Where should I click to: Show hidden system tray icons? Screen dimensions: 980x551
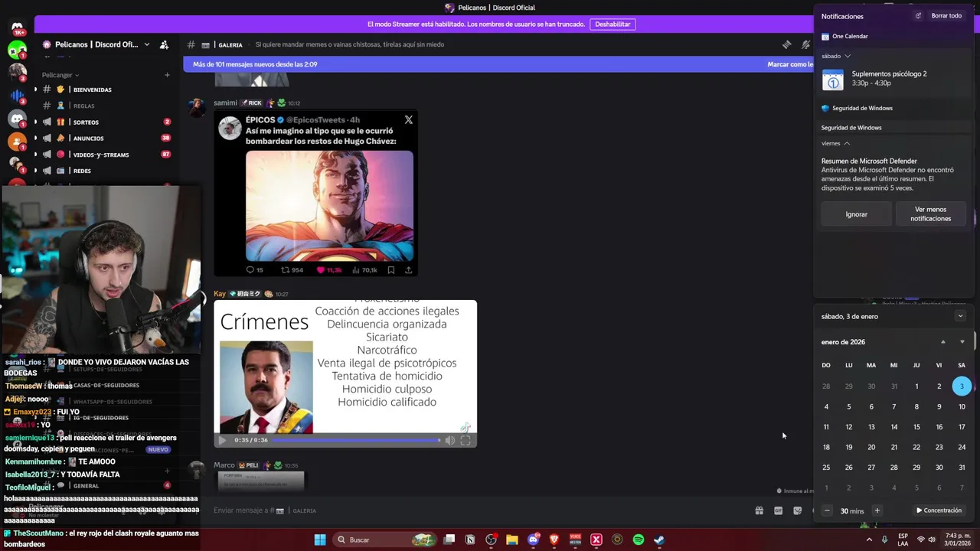[x=869, y=540]
